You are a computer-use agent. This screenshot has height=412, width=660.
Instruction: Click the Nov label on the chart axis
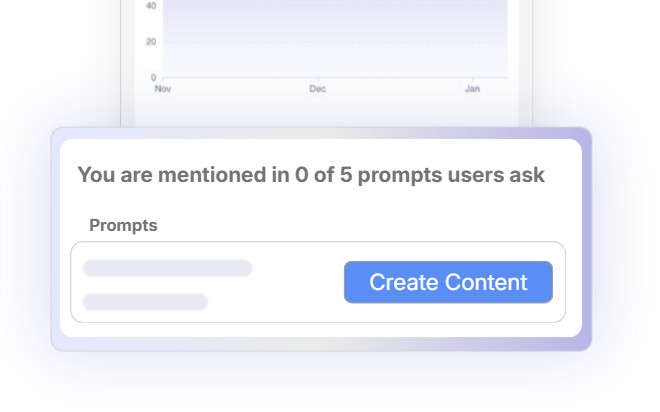coord(163,89)
